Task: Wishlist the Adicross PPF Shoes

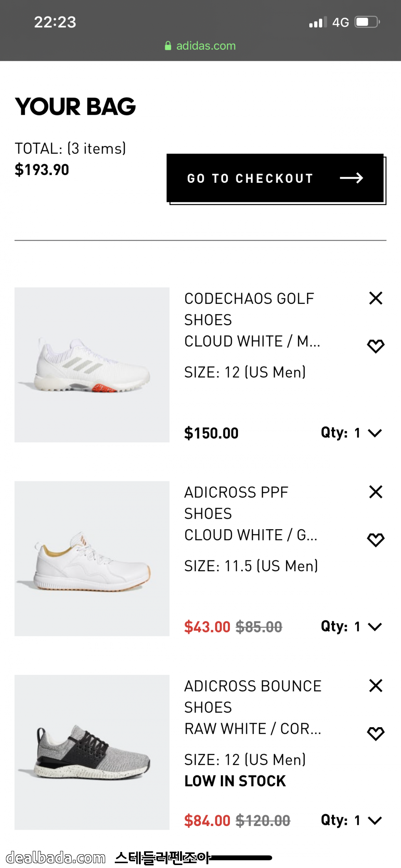Action: 376,540
